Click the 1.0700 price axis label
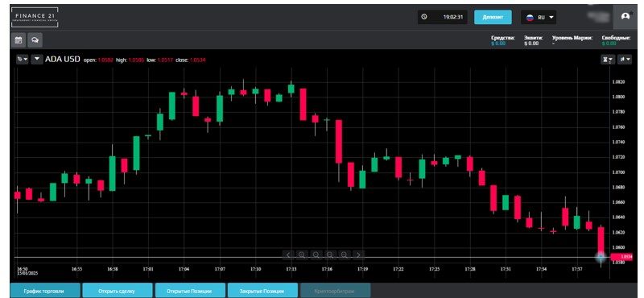 point(618,172)
